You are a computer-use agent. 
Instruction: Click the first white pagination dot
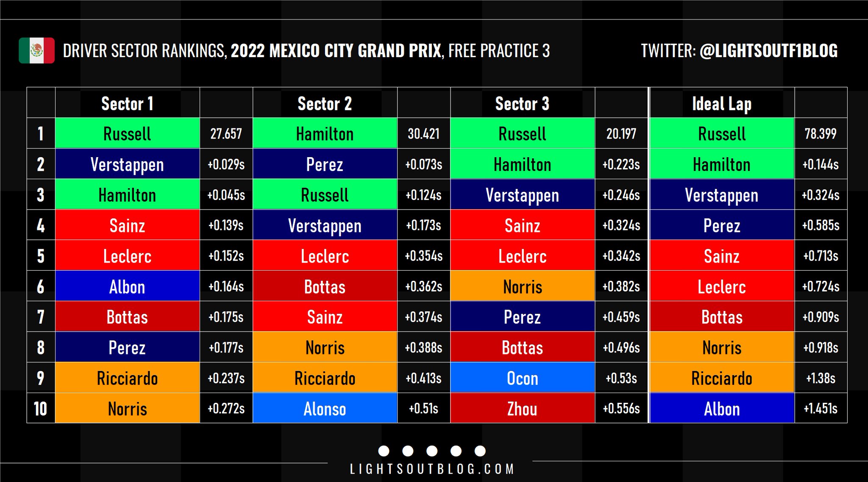384,451
